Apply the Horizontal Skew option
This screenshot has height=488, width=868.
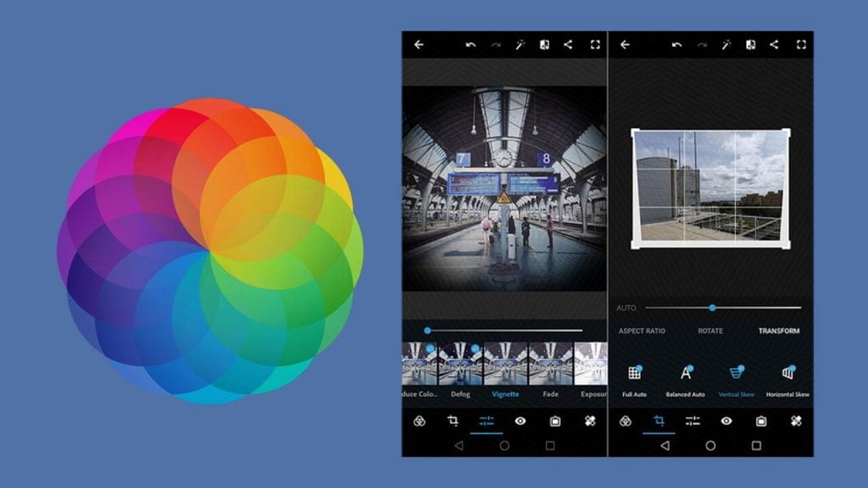[787, 373]
